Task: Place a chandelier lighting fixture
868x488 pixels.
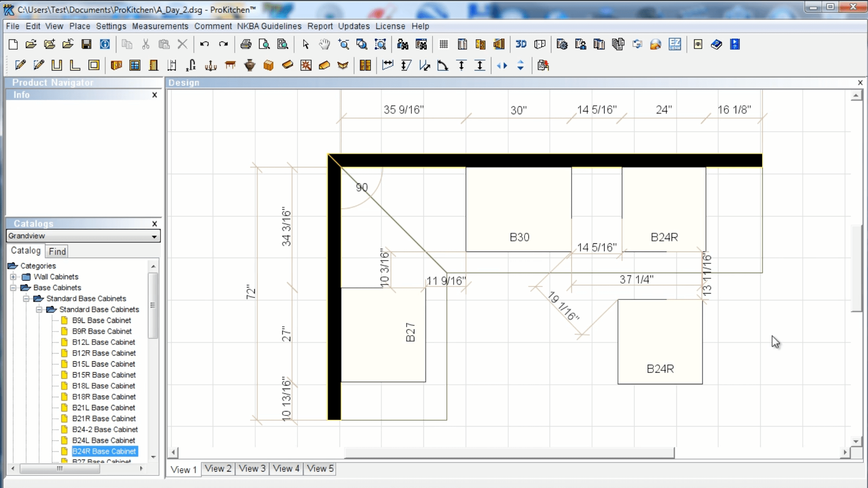Action: tap(211, 65)
